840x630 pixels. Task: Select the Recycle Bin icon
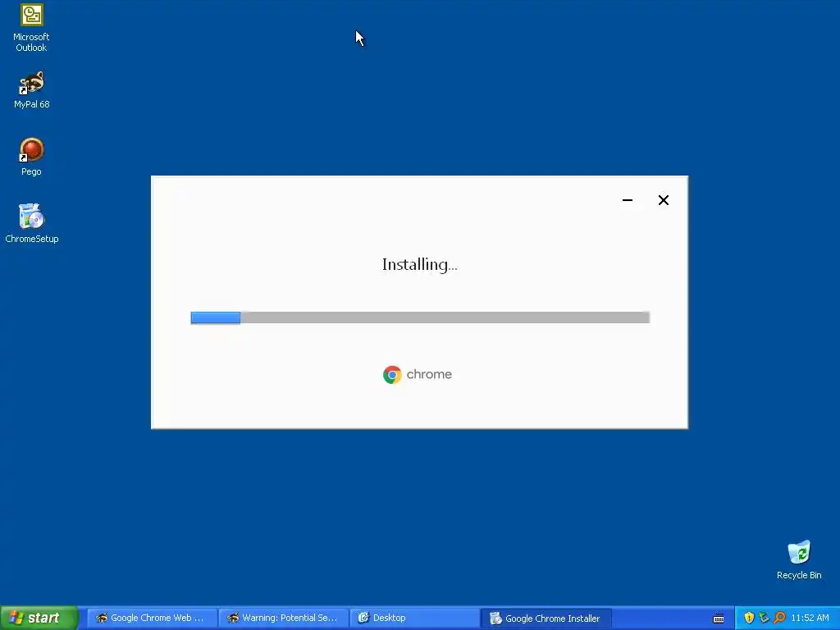coord(799,560)
